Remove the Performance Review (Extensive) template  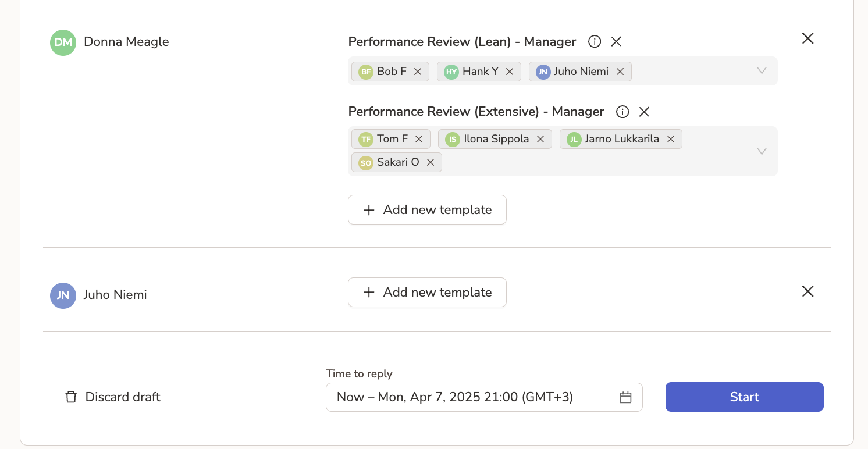pyautogui.click(x=643, y=111)
